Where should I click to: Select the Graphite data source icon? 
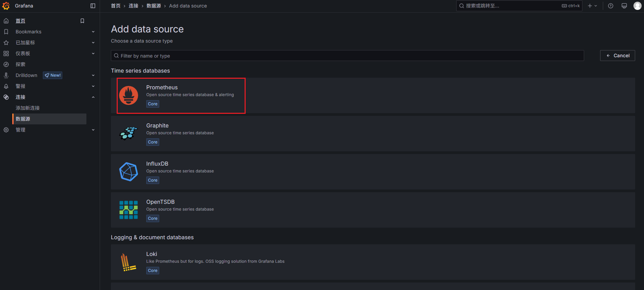coord(129,134)
